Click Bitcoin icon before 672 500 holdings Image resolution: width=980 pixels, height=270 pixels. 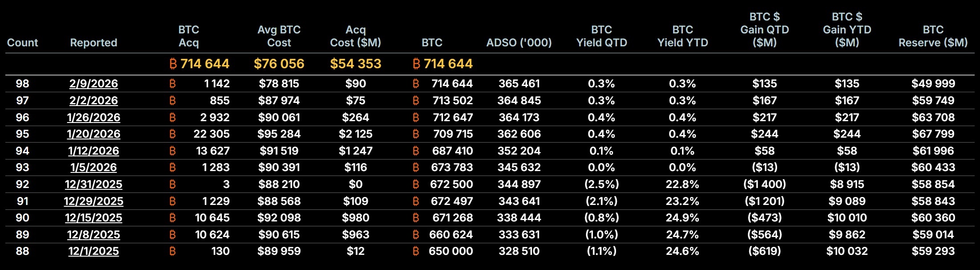tap(416, 184)
